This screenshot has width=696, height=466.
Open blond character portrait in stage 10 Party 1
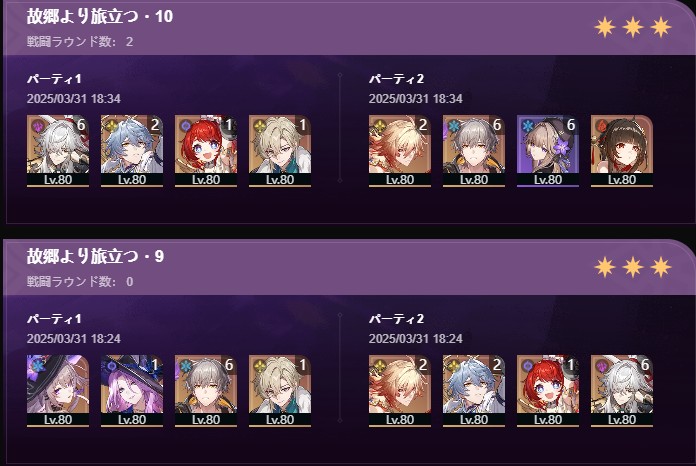click(280, 151)
